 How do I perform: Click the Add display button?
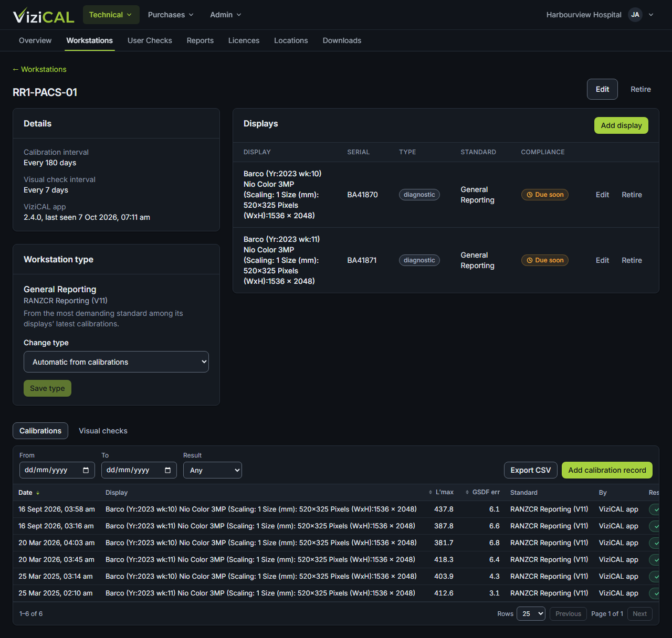[x=621, y=125]
